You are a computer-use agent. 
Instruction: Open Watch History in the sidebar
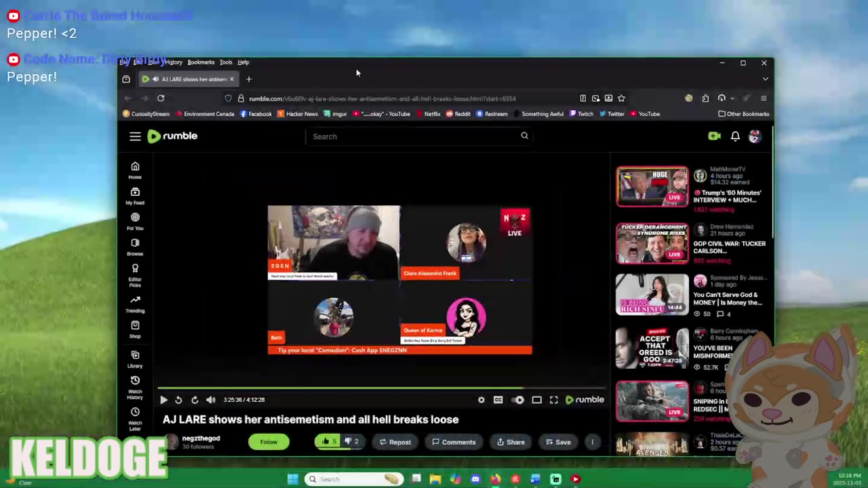135,388
